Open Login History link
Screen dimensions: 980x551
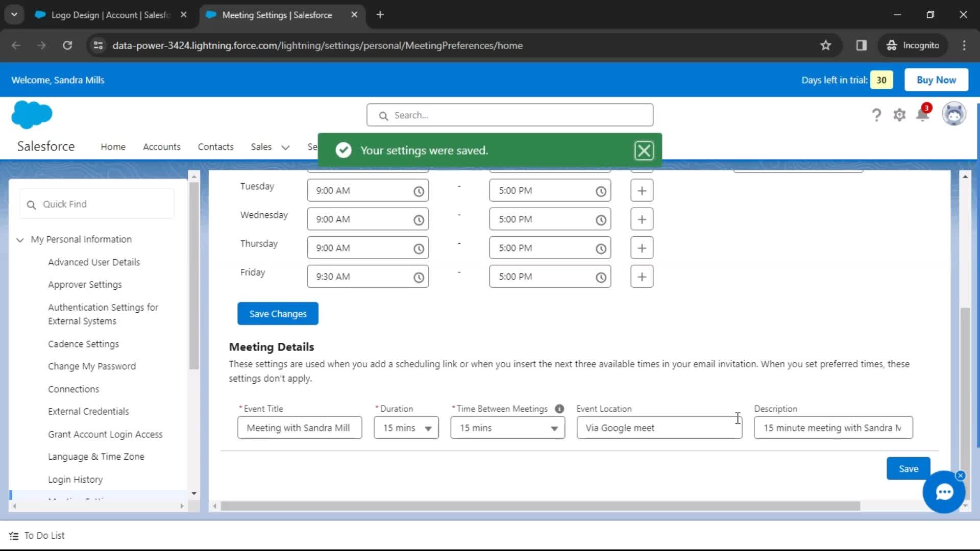click(75, 480)
